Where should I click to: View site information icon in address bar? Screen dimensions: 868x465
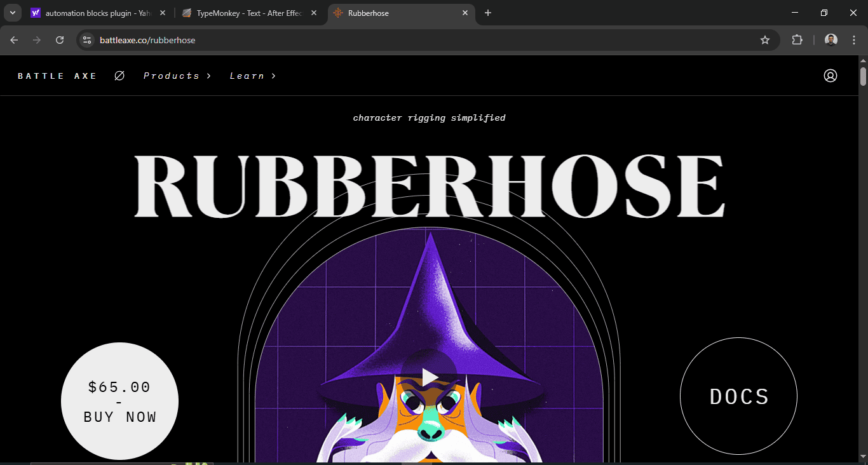[87, 40]
